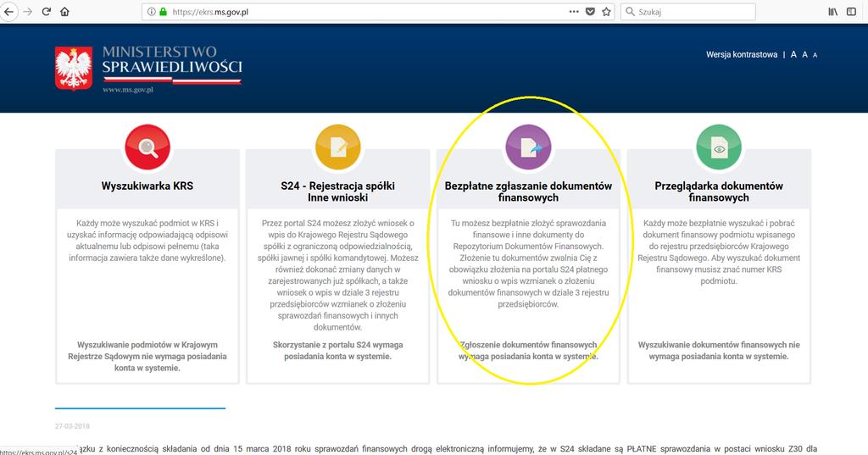Open S24 - Rejestracja spółki Inne wnioski heading
Image resolution: width=868 pixels, height=455 pixels.
point(337,191)
